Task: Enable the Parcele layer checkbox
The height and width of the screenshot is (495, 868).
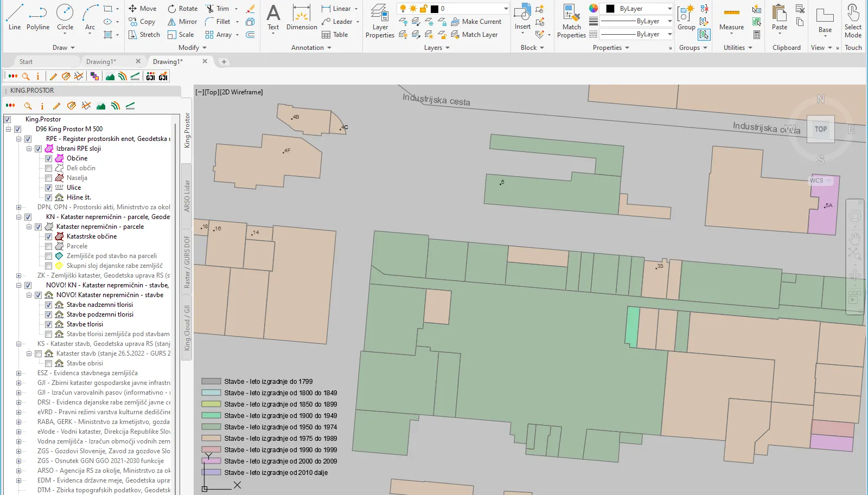Action: [48, 246]
